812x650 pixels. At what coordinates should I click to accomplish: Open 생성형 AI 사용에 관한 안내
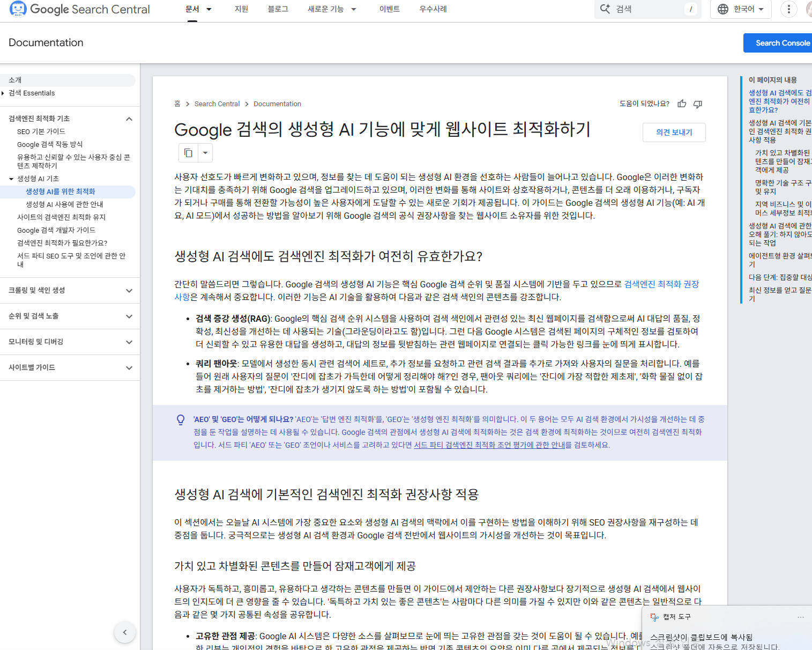(x=64, y=204)
